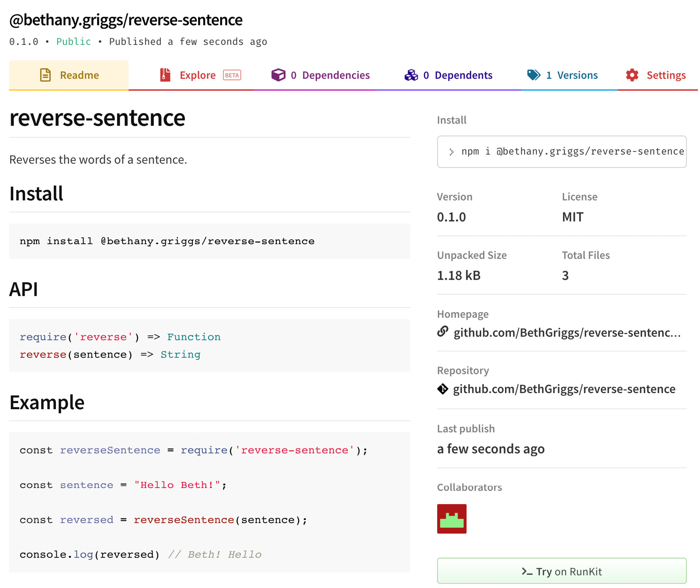
Task: Click the Dependencies package box icon
Action: click(279, 75)
